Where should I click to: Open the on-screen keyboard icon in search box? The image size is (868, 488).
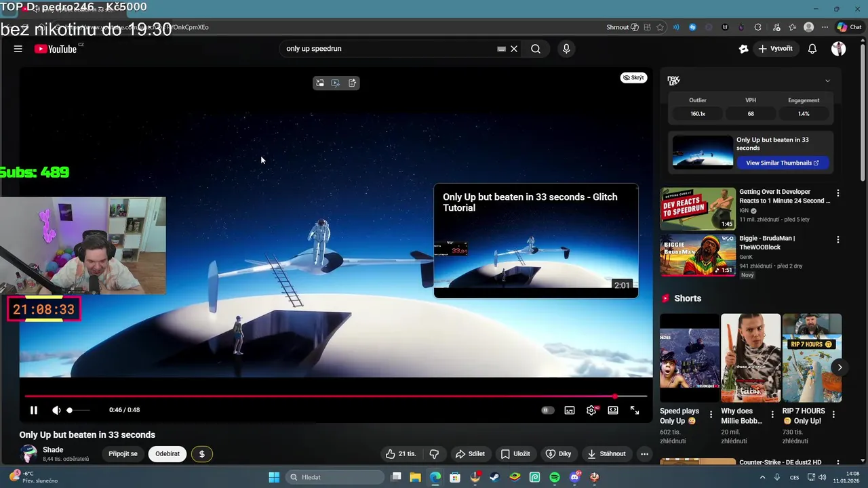point(501,49)
